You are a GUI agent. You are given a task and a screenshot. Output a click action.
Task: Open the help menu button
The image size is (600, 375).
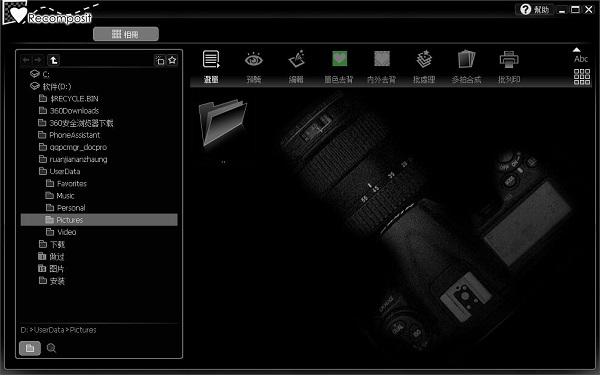(x=534, y=9)
